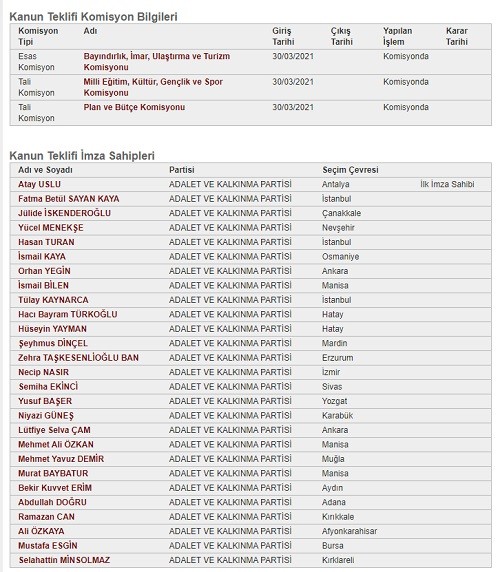This screenshot has width=500, height=572.
Task: Click signatory Atay USLU
Action: coord(39,184)
